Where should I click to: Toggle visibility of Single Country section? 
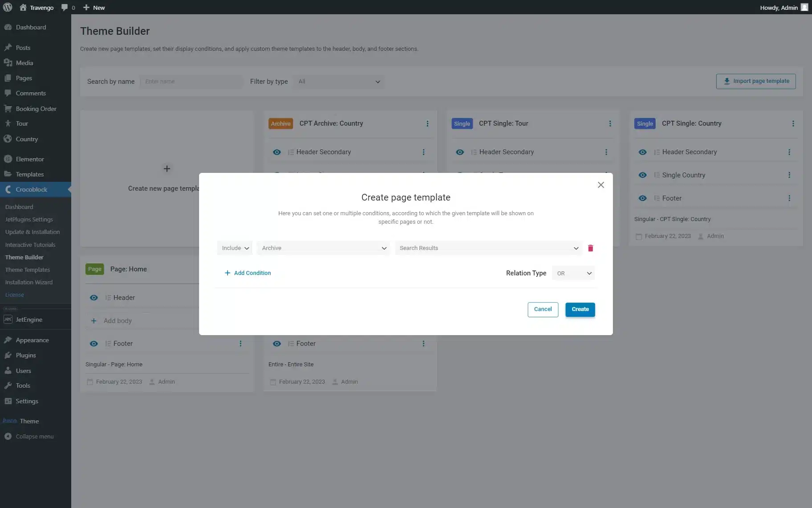tap(642, 175)
